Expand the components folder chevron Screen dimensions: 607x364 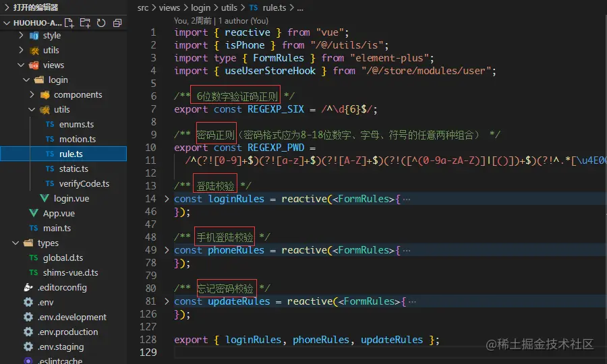[x=32, y=94]
